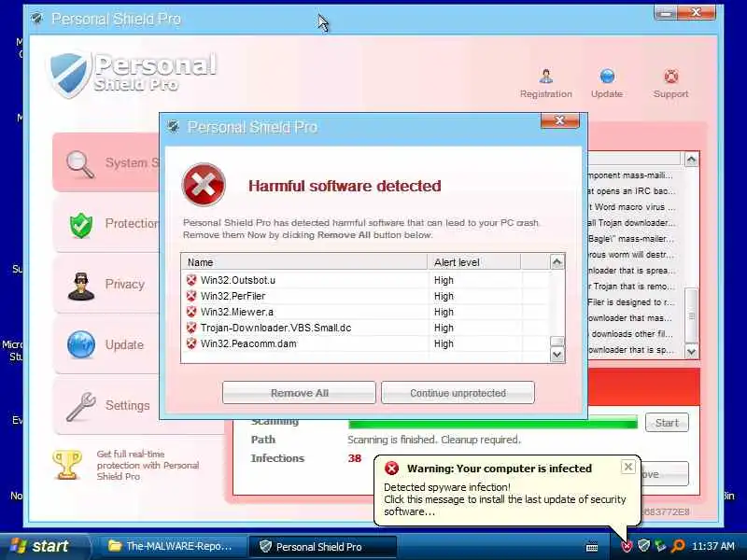Select the Protection sidebar tab
Image resolution: width=747 pixels, height=560 pixels.
click(107, 224)
